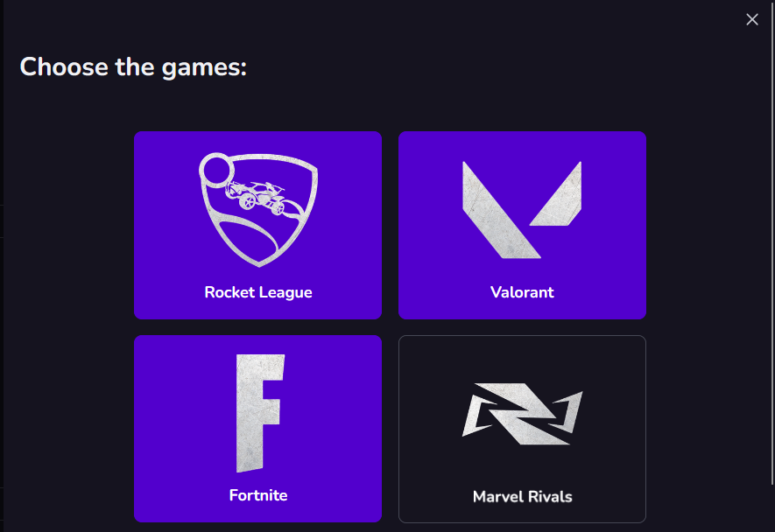Click the "Marvel Rivals" caption text
The image size is (775, 532).
[523, 496]
